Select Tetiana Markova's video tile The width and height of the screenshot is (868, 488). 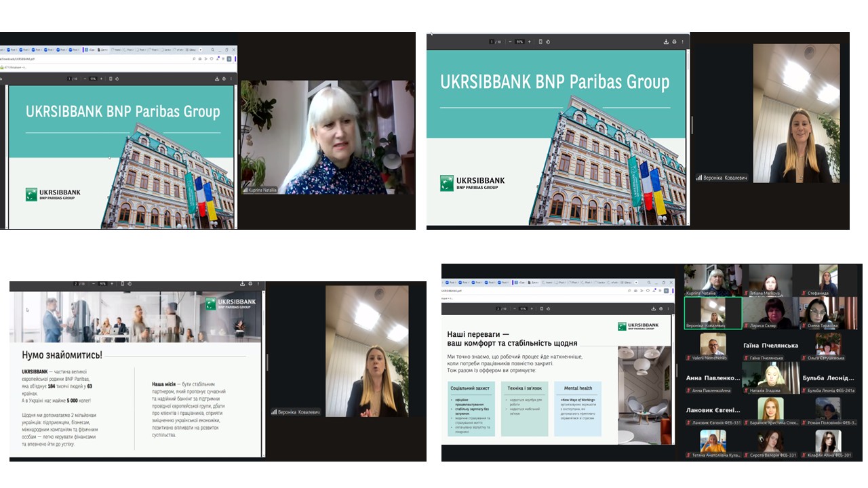[771, 281]
